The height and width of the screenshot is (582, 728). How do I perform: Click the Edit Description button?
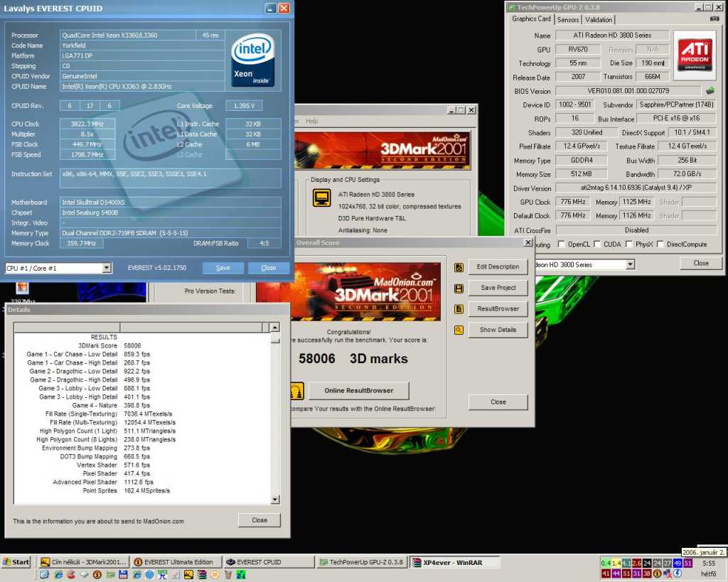tap(498, 267)
